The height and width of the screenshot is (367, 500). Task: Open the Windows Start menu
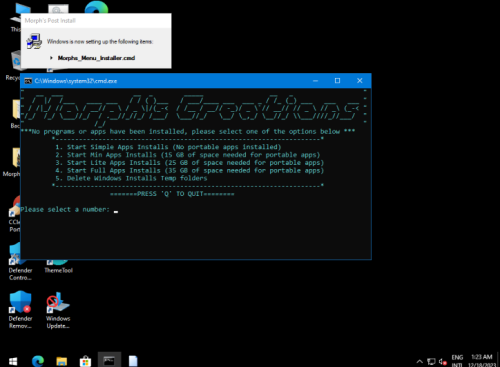13,361
